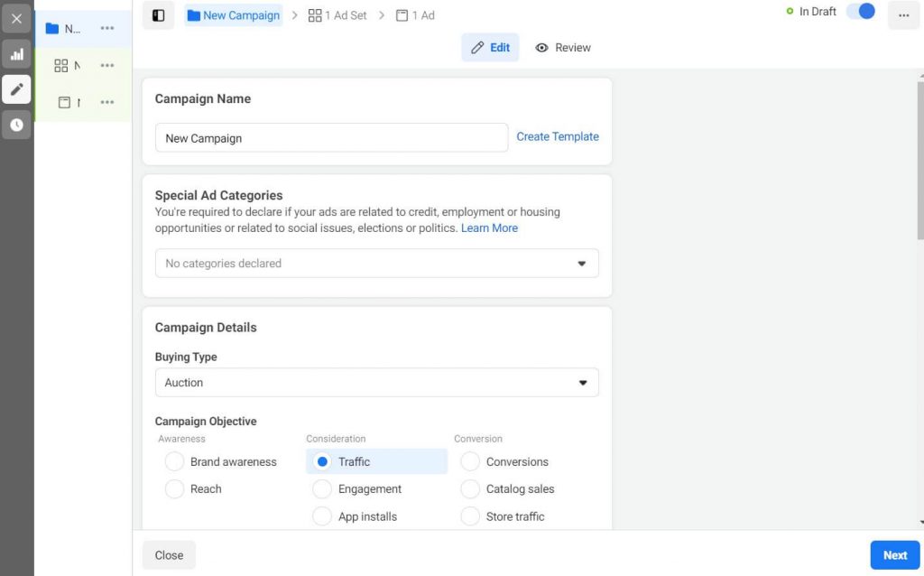Image resolution: width=924 pixels, height=576 pixels.
Task: Open the bar chart insights icon
Action: (16, 54)
